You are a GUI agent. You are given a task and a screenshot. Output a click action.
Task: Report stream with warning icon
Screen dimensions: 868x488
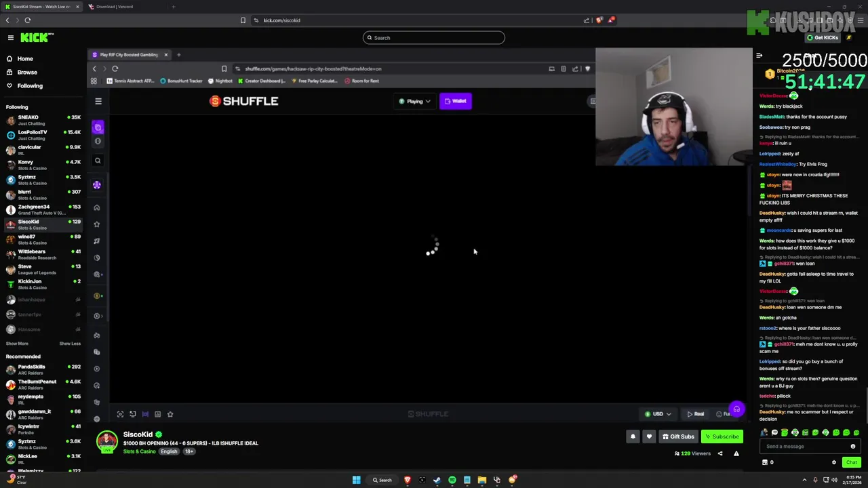736,453
